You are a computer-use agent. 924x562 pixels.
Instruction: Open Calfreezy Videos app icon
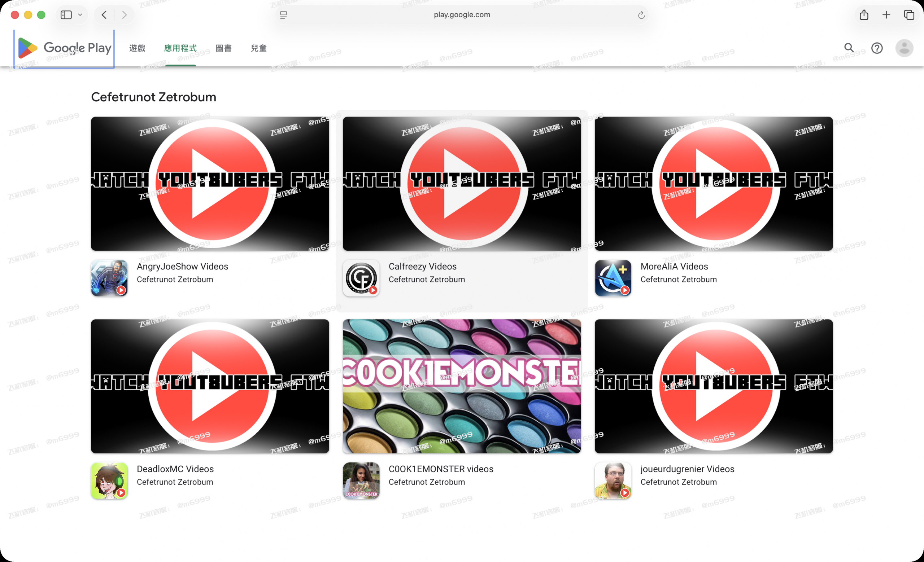(x=361, y=278)
